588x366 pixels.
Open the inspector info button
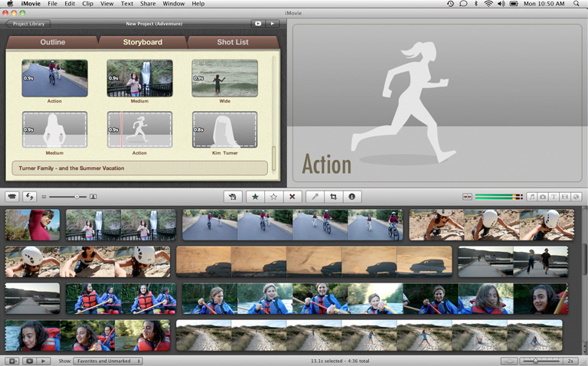pos(351,197)
